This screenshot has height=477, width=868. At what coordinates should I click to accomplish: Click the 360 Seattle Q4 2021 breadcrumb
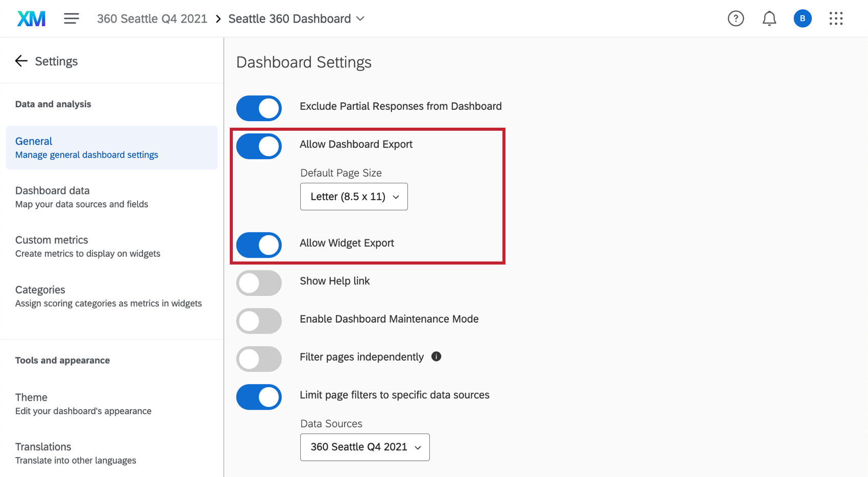(x=152, y=18)
